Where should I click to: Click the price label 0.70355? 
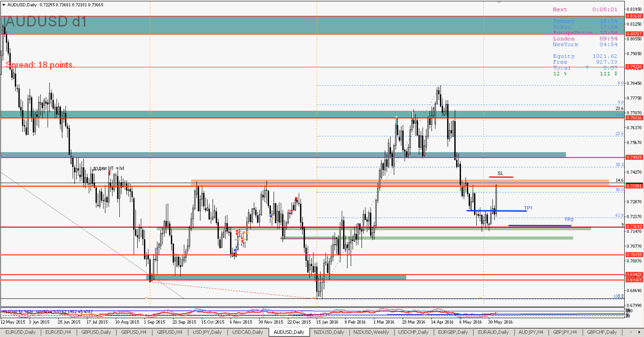[x=635, y=254]
